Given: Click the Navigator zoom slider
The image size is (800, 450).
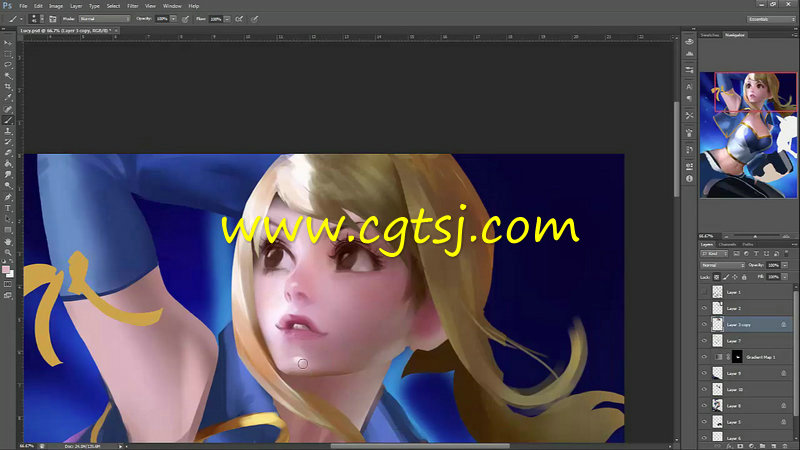Looking at the screenshot, I should pos(755,236).
